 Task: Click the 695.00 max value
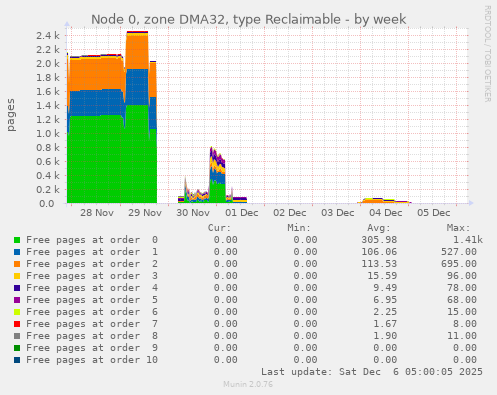point(459,264)
